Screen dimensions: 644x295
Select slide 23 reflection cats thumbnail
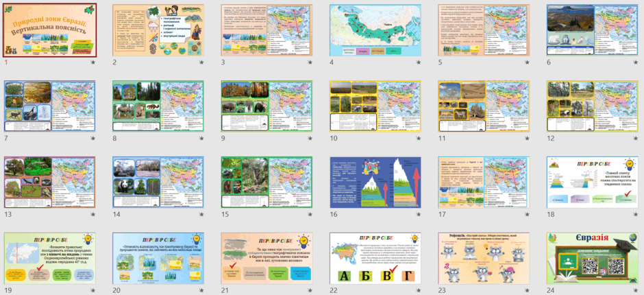click(484, 259)
